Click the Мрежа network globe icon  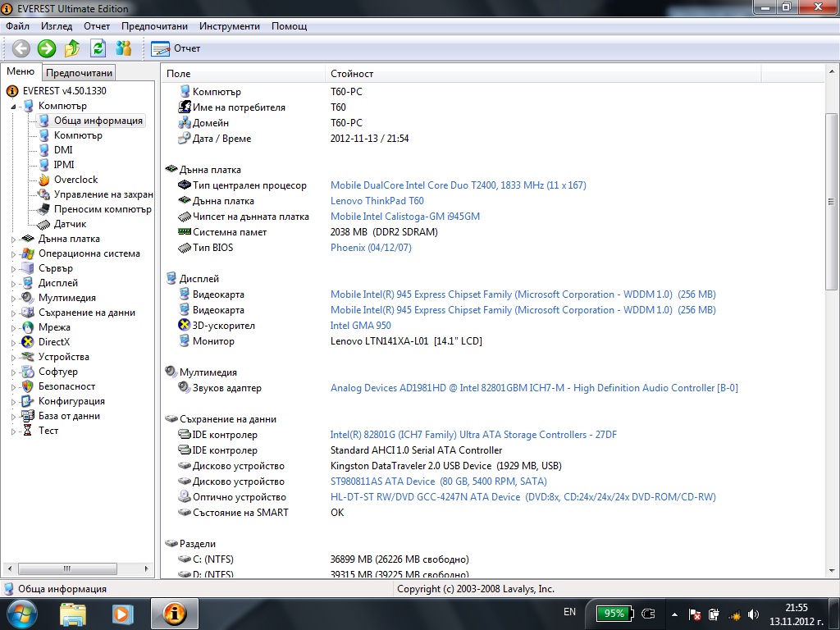(x=28, y=326)
